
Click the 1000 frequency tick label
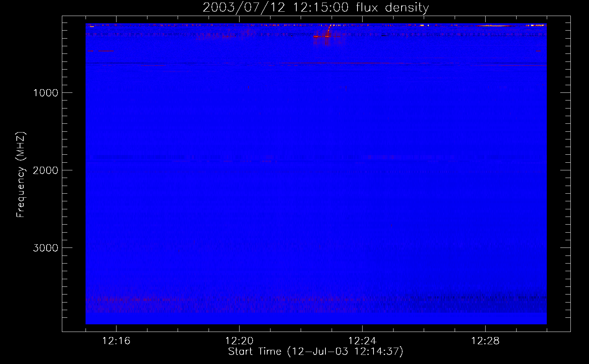[x=46, y=93]
